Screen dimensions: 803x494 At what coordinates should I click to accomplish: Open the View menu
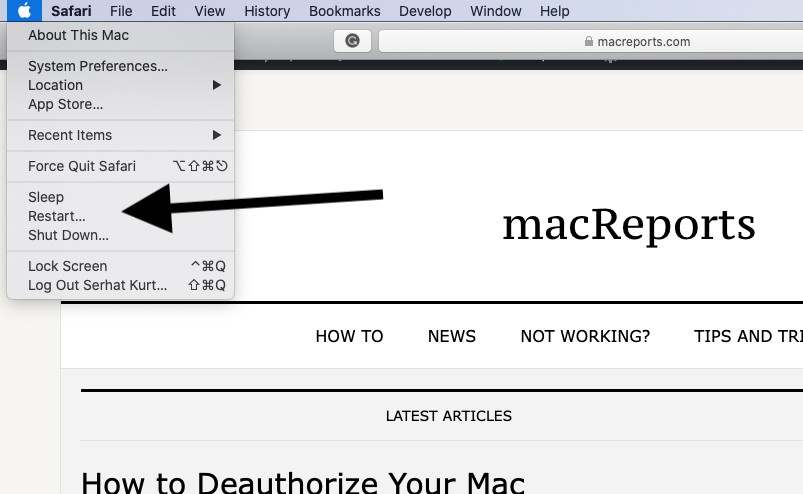209,11
